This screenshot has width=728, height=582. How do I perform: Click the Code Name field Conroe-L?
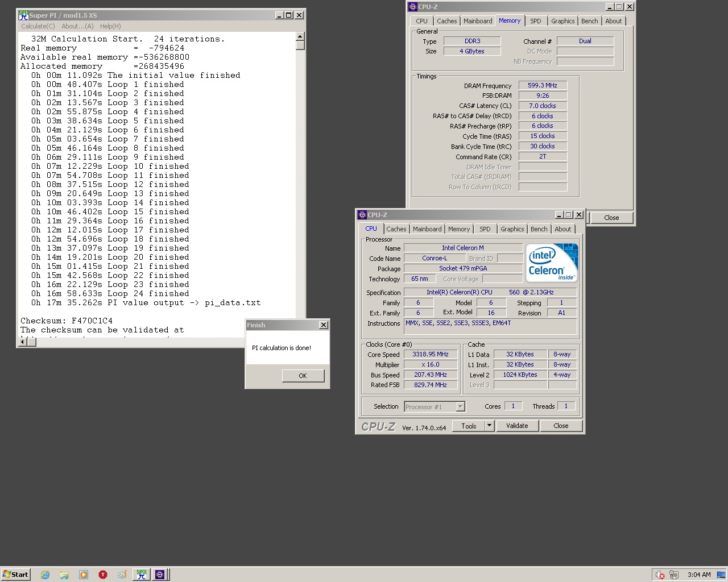[435, 258]
